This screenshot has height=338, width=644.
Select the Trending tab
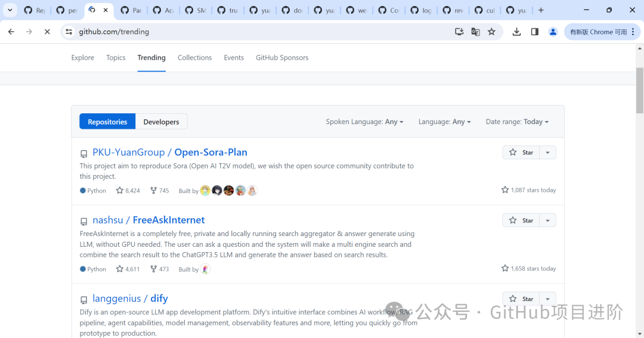tap(151, 57)
